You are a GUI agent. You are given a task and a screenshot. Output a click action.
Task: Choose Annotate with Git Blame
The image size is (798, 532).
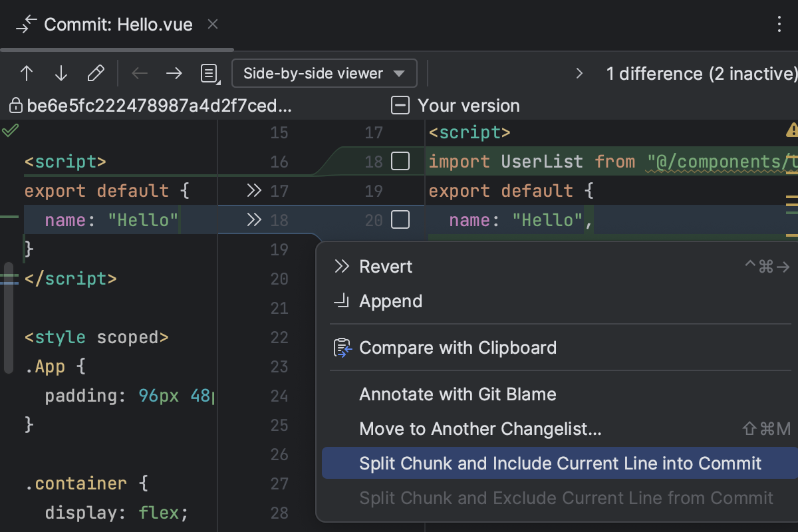tap(458, 394)
